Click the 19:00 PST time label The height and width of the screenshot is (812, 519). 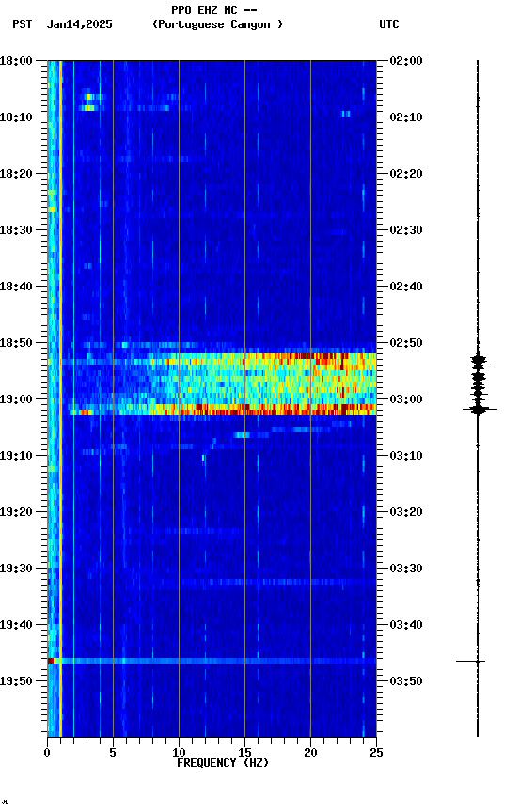[x=16, y=399]
